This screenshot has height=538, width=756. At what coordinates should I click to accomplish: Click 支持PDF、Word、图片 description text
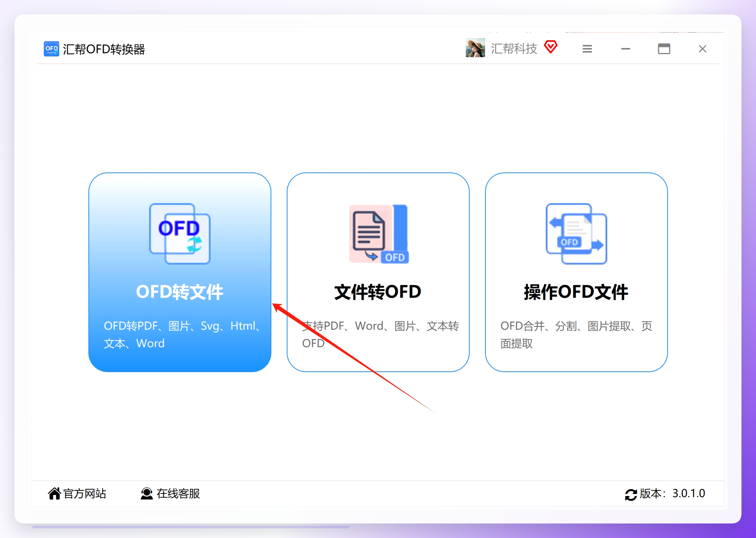point(380,334)
